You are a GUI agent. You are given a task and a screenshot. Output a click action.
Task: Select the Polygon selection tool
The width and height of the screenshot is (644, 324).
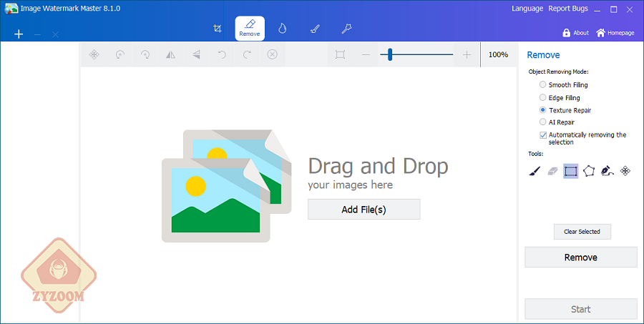tap(589, 171)
